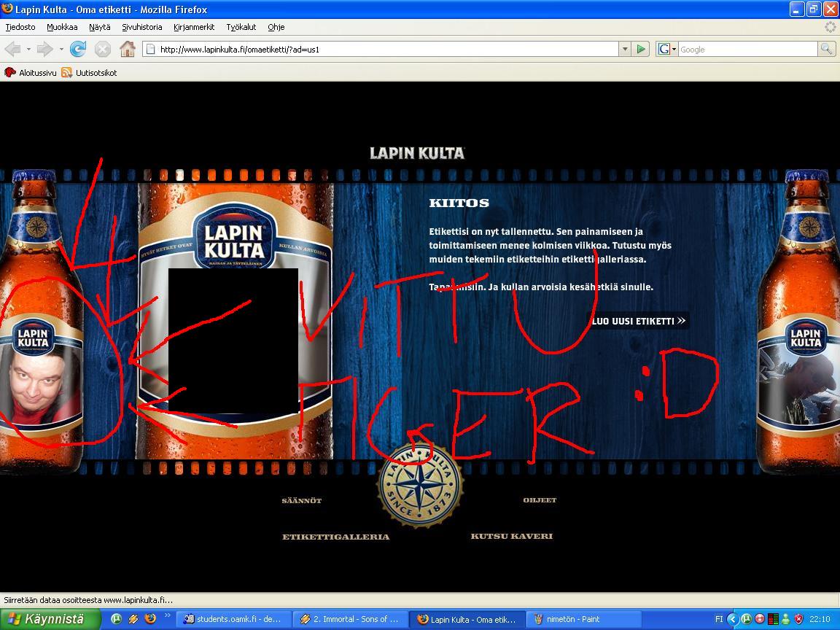Launch Winamp from quick launch icon
840x630 pixels.
[x=133, y=619]
